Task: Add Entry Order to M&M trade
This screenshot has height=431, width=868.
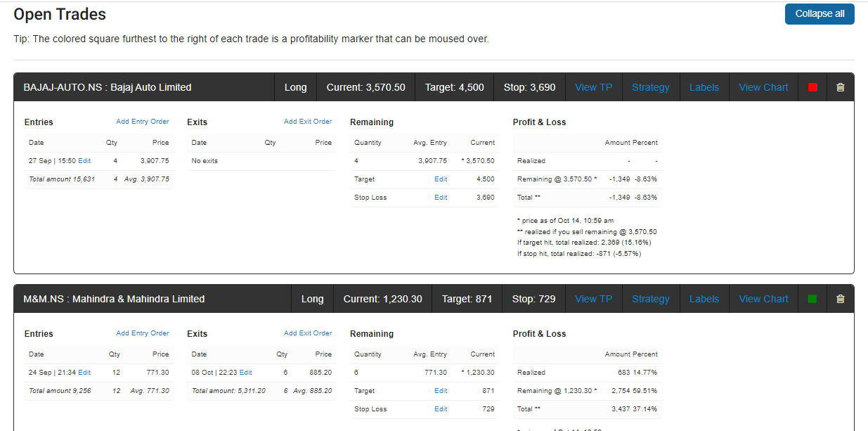Action: 143,333
